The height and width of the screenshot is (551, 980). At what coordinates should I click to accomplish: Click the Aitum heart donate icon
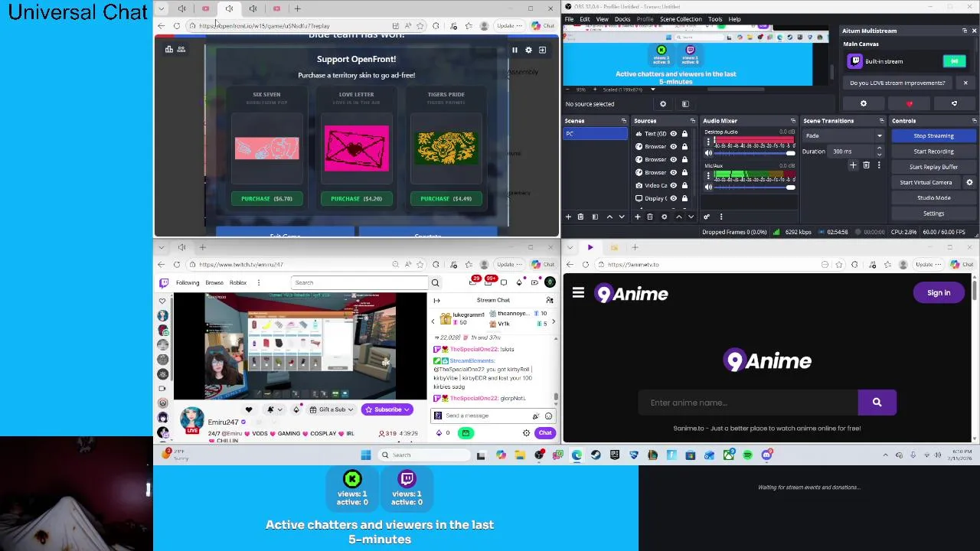tap(909, 104)
